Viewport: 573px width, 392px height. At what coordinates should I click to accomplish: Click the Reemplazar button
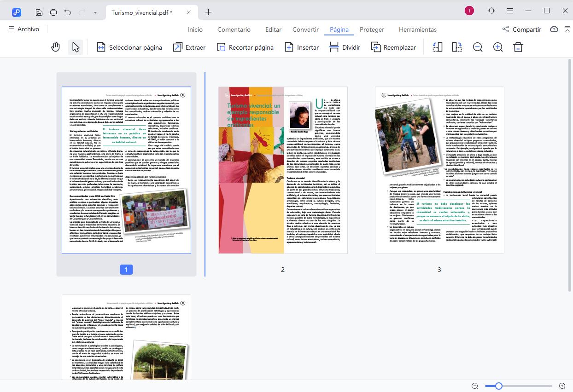tap(393, 47)
